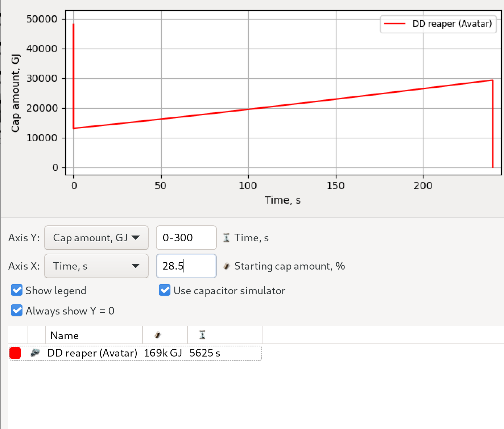This screenshot has width=504, height=429.
Task: Click the Avatar ship thumbnail in the fits list
Action: click(x=36, y=353)
